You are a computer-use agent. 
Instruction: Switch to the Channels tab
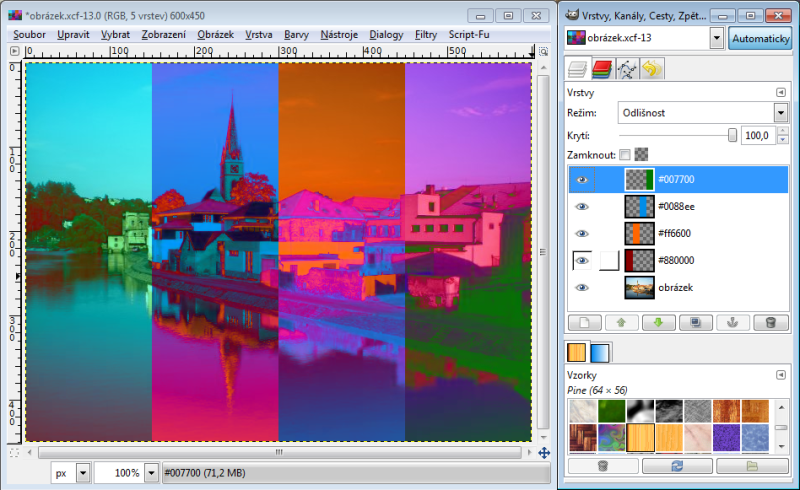coord(601,69)
